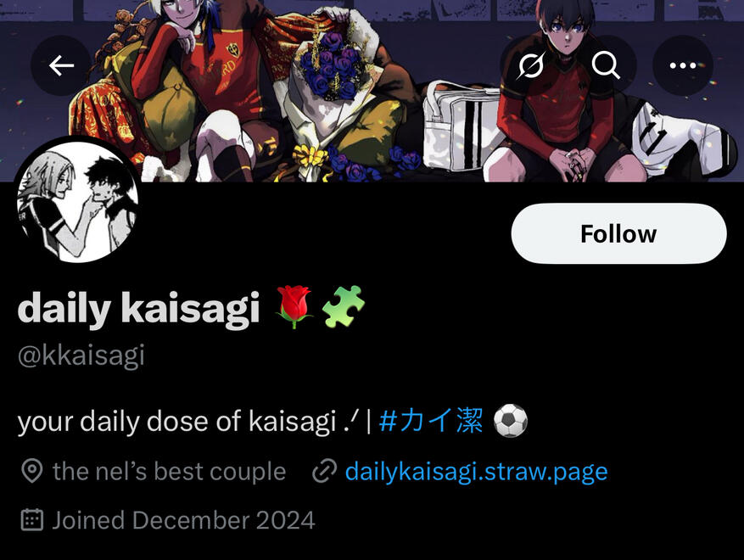Click the soccer ball emoji in bio
The height and width of the screenshot is (560, 744).
[511, 421]
